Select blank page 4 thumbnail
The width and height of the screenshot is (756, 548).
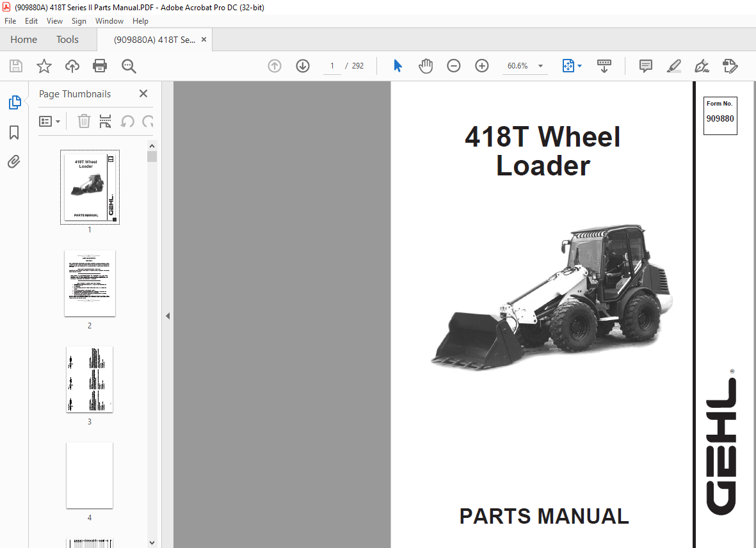click(x=90, y=475)
